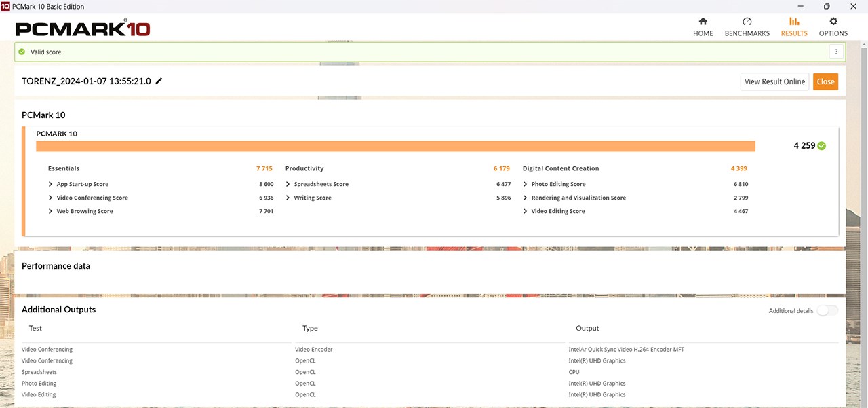This screenshot has width=868, height=408.
Task: Click the Photo Editing test row
Action: (x=39, y=384)
